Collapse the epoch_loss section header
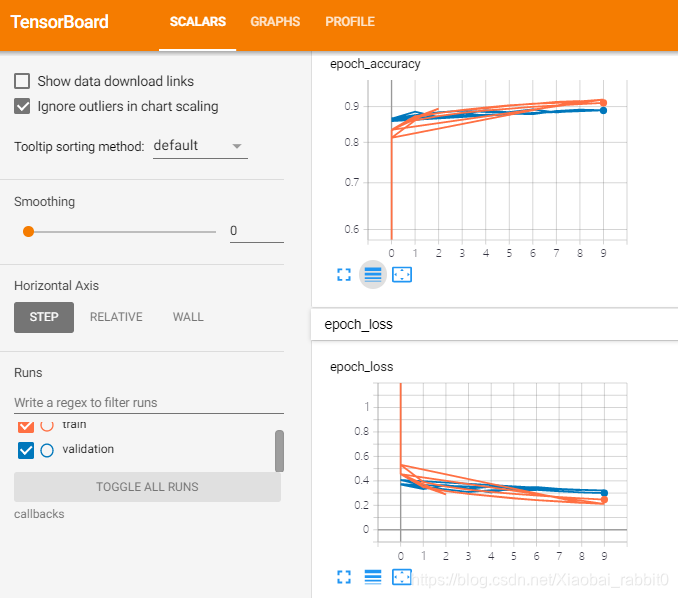 tap(494, 324)
